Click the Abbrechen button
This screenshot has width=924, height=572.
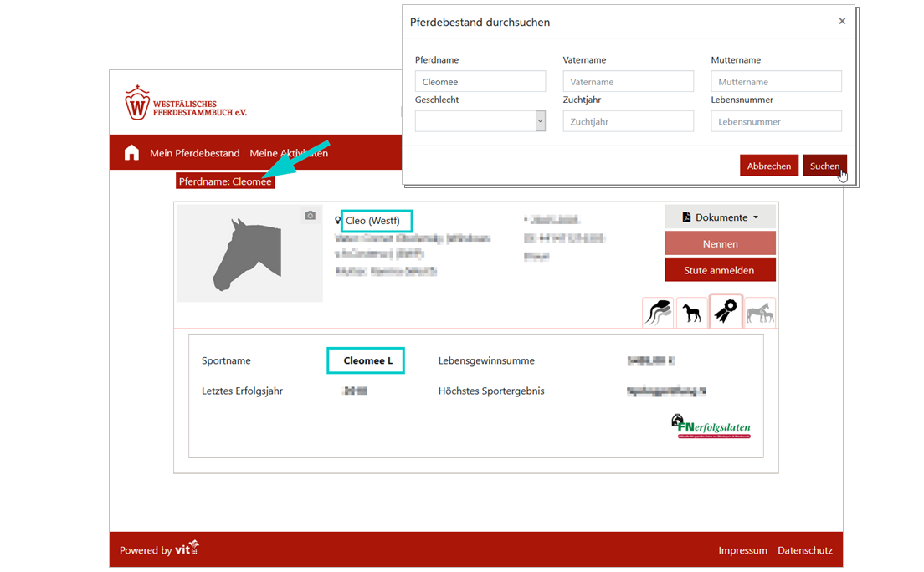click(769, 166)
